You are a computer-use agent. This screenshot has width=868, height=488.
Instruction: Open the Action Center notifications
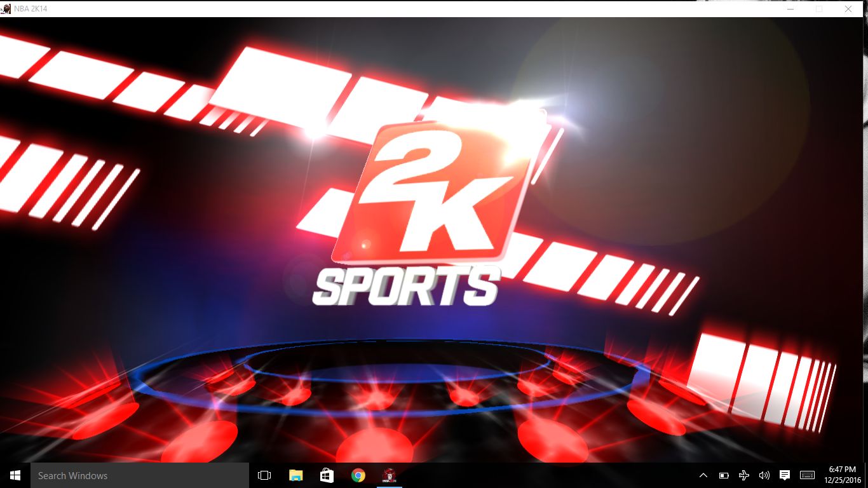pos(785,475)
